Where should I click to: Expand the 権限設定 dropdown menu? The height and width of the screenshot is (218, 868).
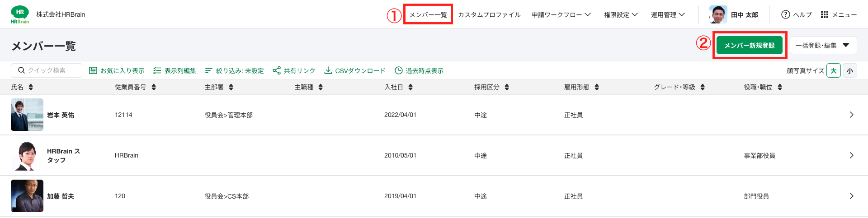coord(621,15)
